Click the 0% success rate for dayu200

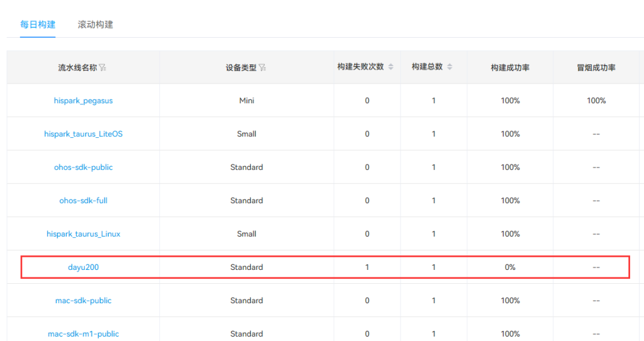point(510,267)
